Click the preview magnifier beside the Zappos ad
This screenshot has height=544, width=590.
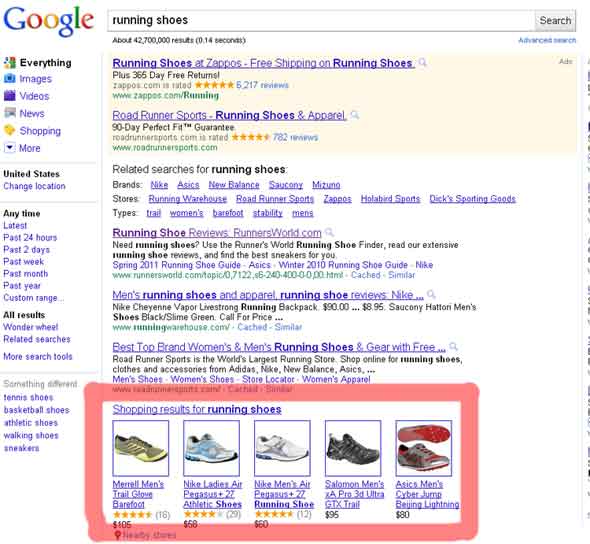(x=423, y=62)
